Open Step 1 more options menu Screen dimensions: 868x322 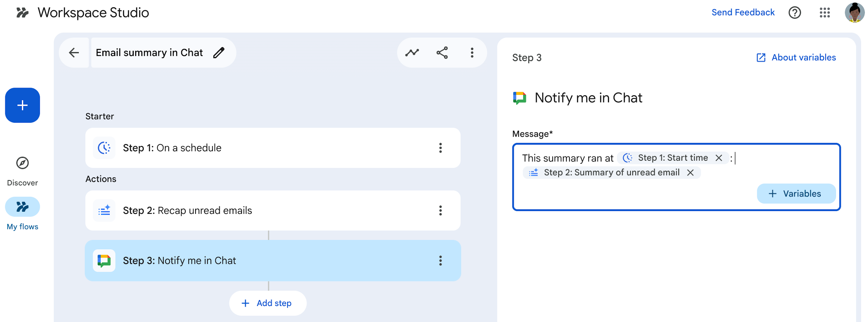(440, 148)
